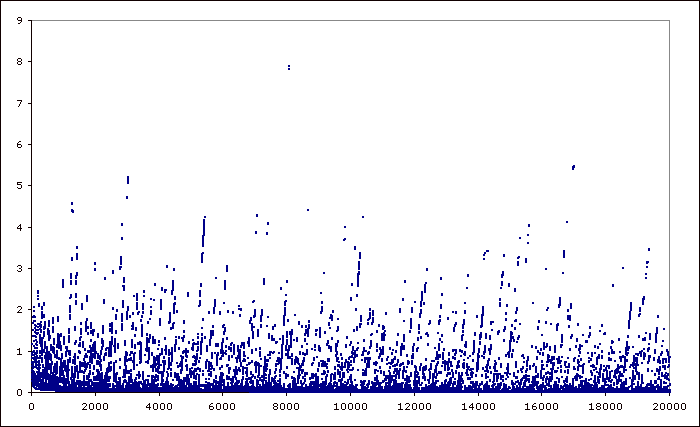The height and width of the screenshot is (427, 700).
Task: Click the y-axis label 8
Action: tap(19, 62)
